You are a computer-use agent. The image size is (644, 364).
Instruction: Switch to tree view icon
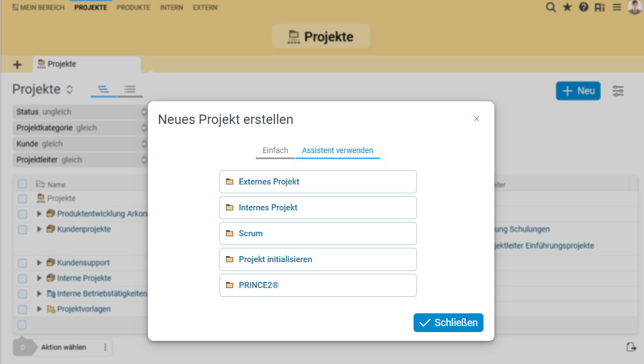coord(103,89)
